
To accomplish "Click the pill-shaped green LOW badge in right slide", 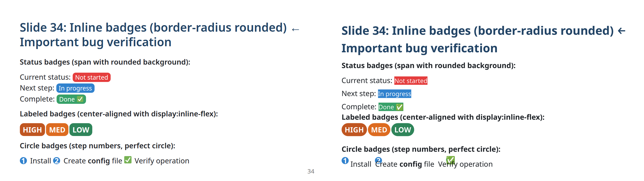I will tap(402, 130).
